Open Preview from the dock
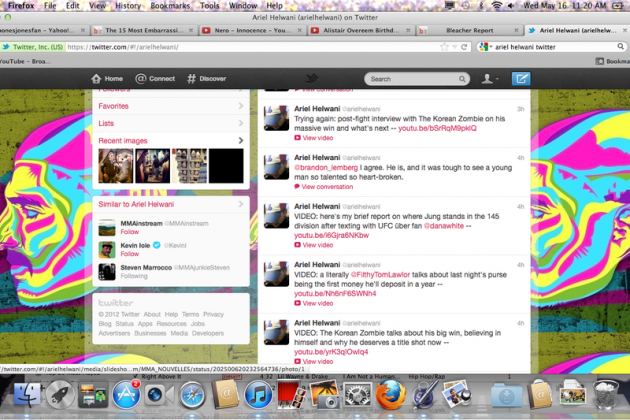 pos(456,395)
